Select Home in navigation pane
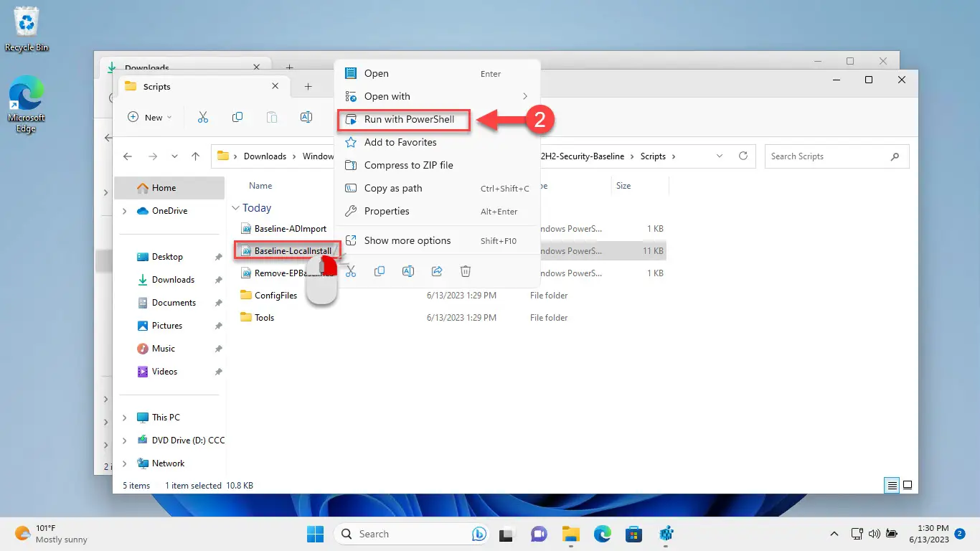 (x=169, y=188)
